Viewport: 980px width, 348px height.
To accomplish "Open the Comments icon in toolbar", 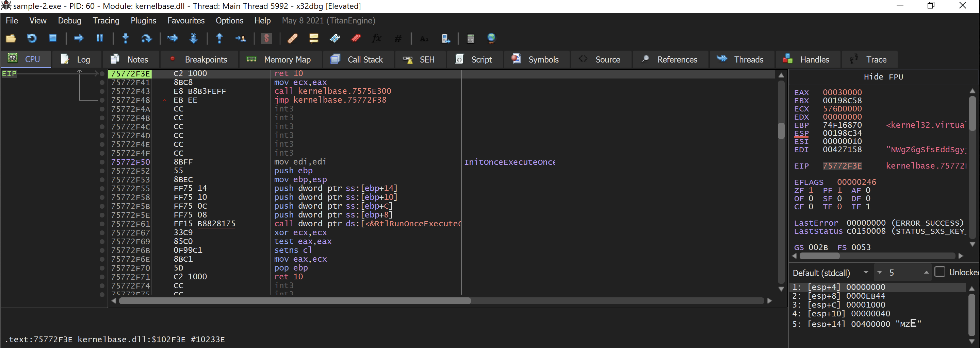I will point(313,38).
